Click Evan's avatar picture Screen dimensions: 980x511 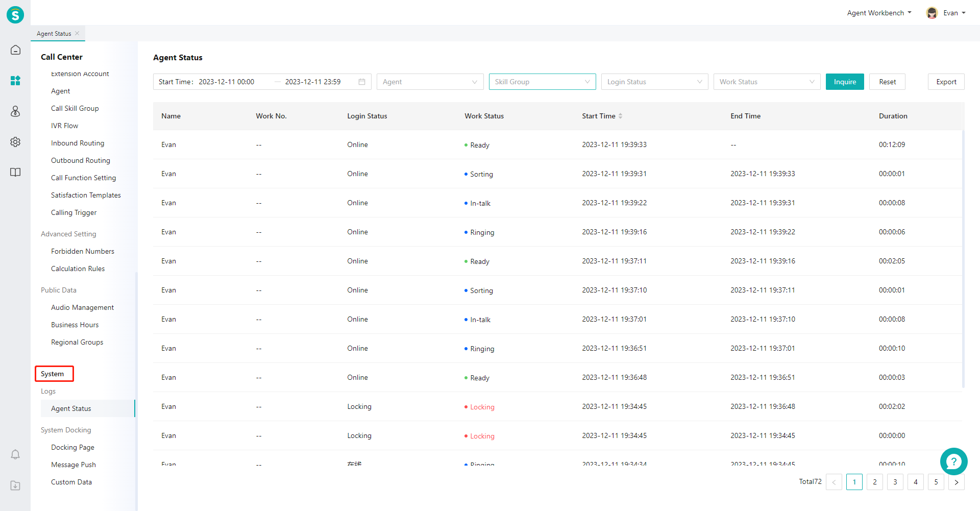[932, 13]
